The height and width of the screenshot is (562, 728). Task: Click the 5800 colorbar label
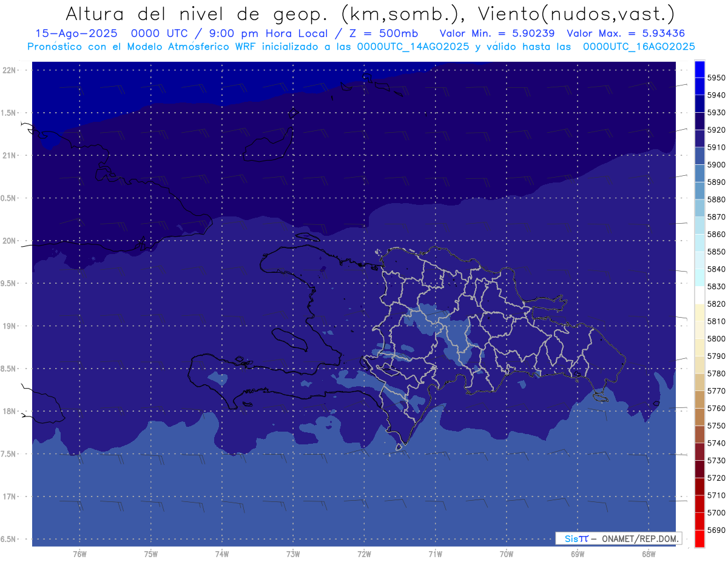(x=716, y=338)
